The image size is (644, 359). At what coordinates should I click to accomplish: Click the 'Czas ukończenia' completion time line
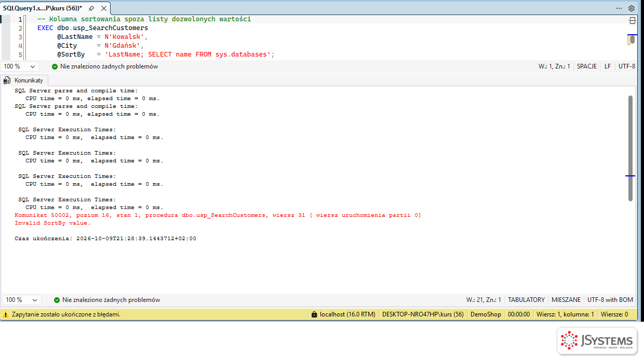point(105,239)
